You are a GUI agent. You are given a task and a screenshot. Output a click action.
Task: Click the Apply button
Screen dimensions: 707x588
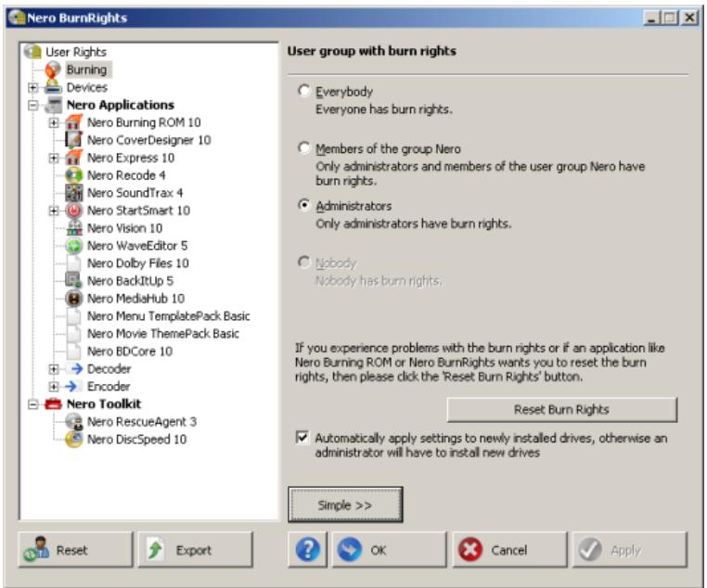point(630,549)
